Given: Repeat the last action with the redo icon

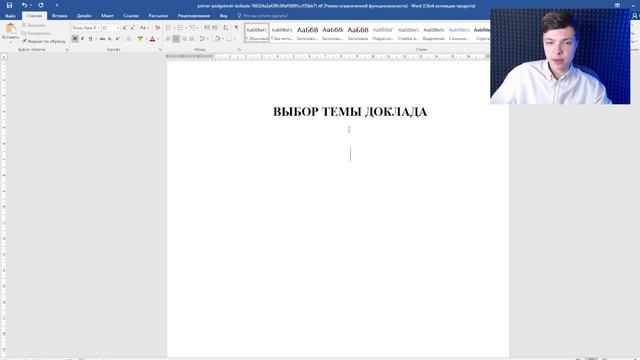Looking at the screenshot, I should click(41, 5).
